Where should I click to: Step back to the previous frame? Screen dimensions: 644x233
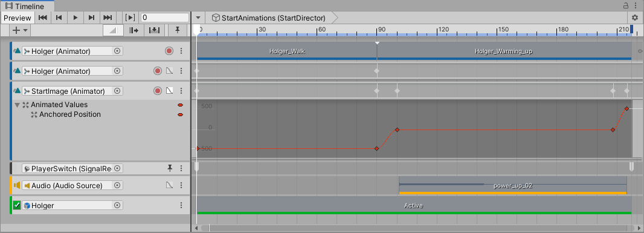tap(59, 18)
